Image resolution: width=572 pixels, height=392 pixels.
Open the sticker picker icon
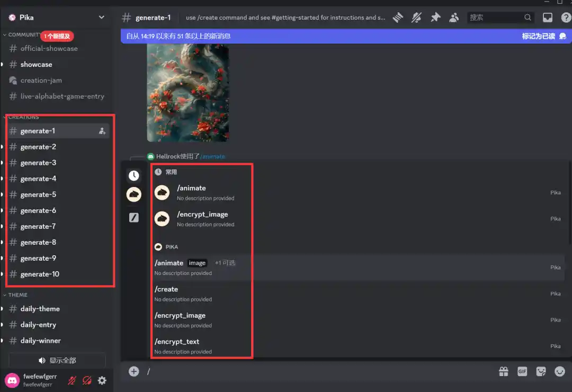[x=541, y=372]
